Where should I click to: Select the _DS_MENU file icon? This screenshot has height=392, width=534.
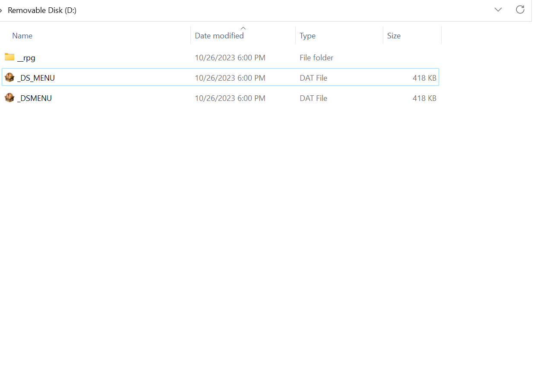(9, 78)
